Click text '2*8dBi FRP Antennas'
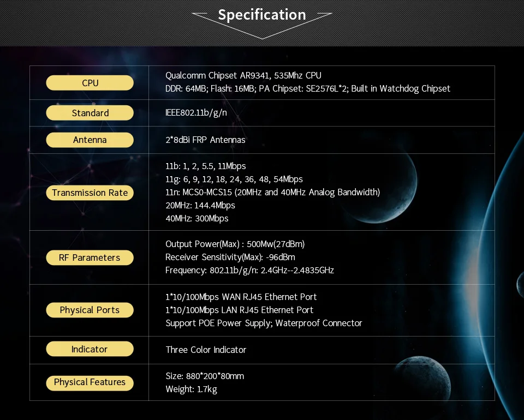Viewport: 524px width, 420px height. [205, 140]
